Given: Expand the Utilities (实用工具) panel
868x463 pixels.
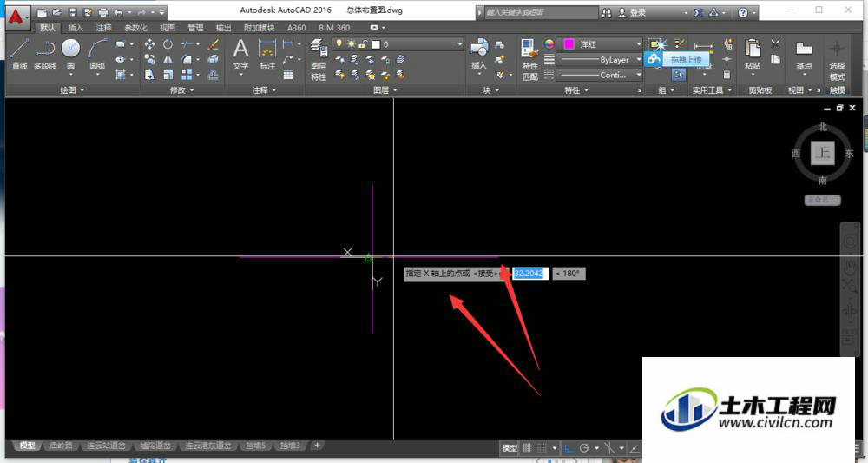Looking at the screenshot, I should (712, 89).
